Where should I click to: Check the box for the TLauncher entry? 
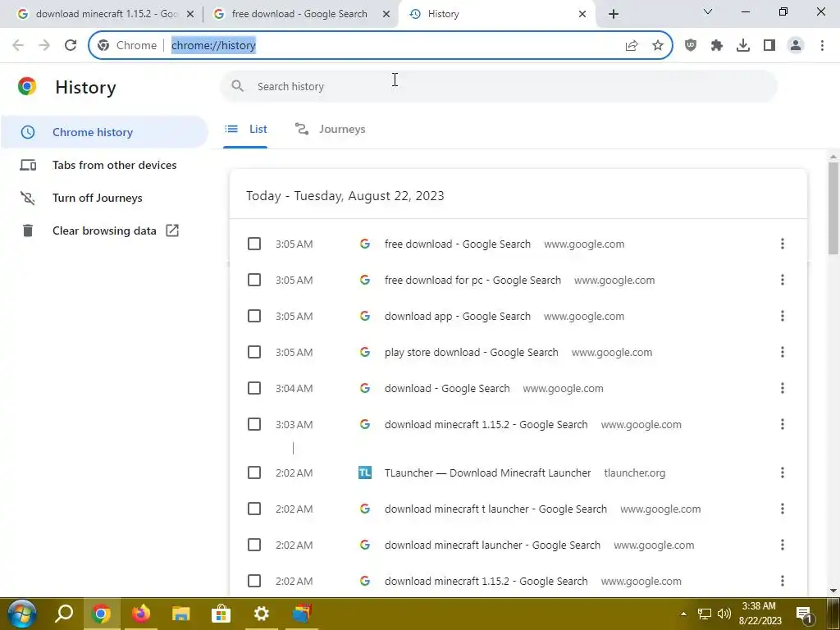point(254,473)
